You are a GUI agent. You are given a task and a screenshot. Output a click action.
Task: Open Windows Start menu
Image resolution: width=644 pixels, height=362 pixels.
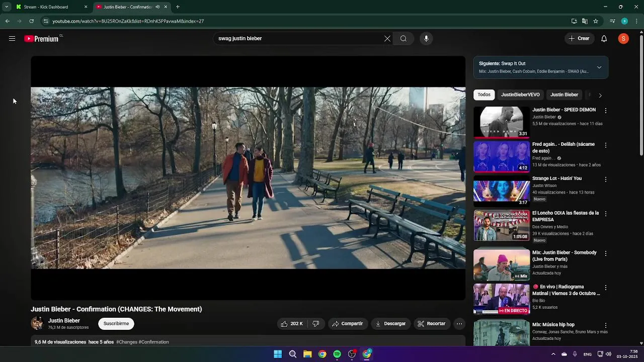point(278,354)
